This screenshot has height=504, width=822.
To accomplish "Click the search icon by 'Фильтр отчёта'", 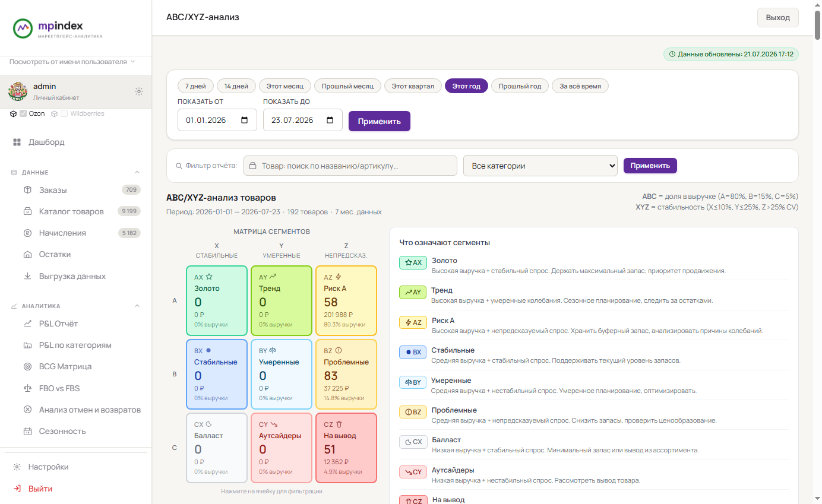I will (x=179, y=166).
